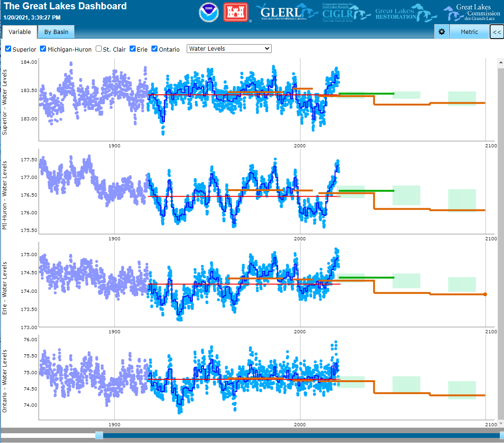Screen dimensions: 504x443
Task: Toggle the Ontario checkbox off
Action: coord(154,48)
